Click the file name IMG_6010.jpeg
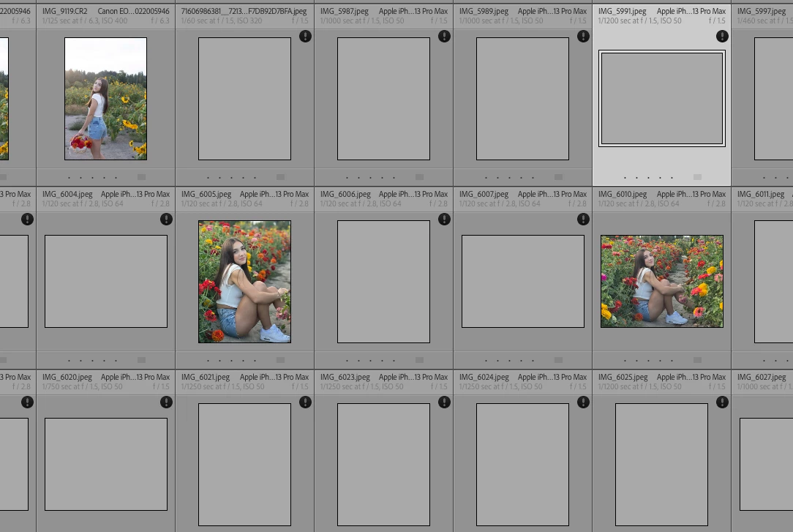The width and height of the screenshot is (793, 532). 623,194
